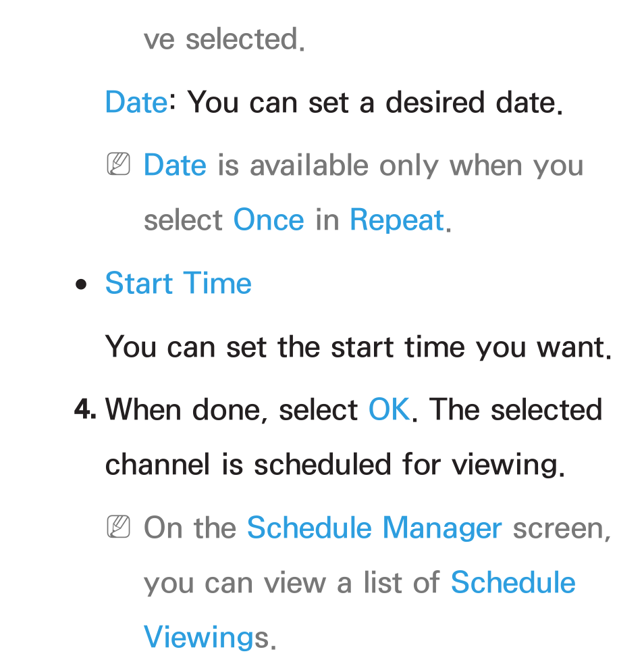The image size is (644, 660).
Task: Click the text "When done, select"
Action: (232, 409)
